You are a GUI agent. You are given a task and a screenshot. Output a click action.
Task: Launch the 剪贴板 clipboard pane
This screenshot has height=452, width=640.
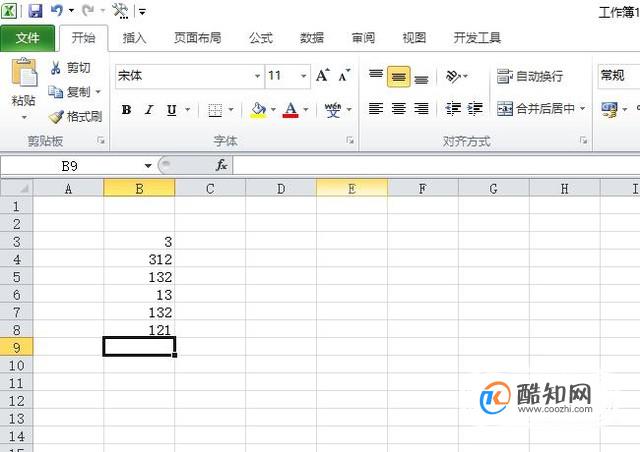100,140
